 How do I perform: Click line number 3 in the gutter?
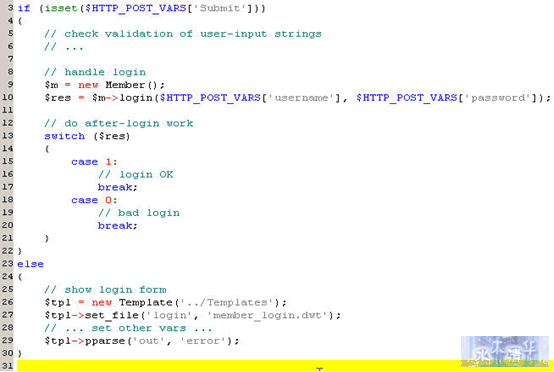pos(10,7)
